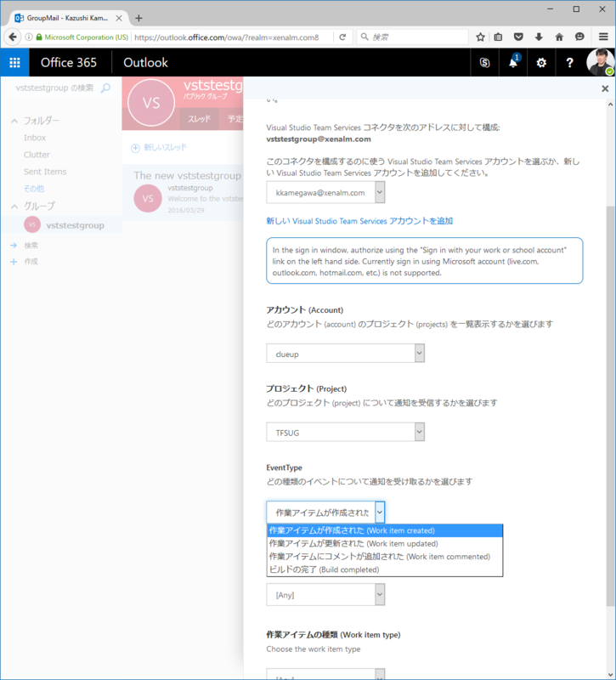The width and height of the screenshot is (616, 680).
Task: Open the Inbox folder
Action: click(x=35, y=138)
